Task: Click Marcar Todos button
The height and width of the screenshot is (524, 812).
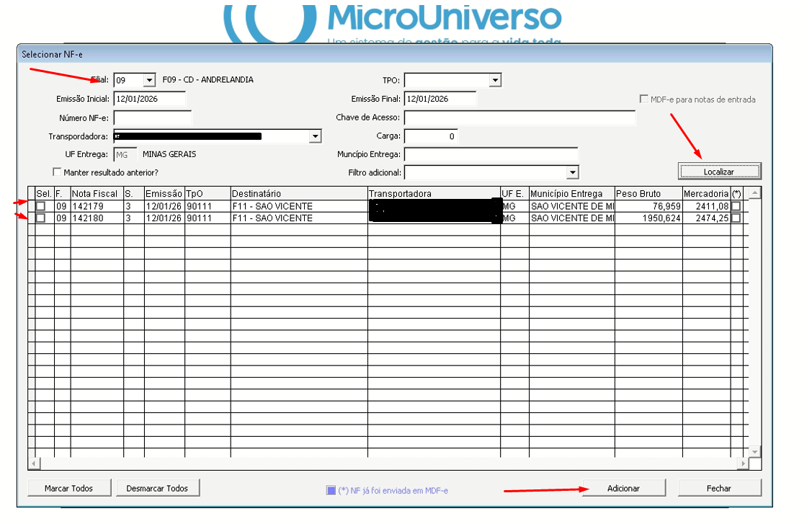Action: [x=69, y=488]
